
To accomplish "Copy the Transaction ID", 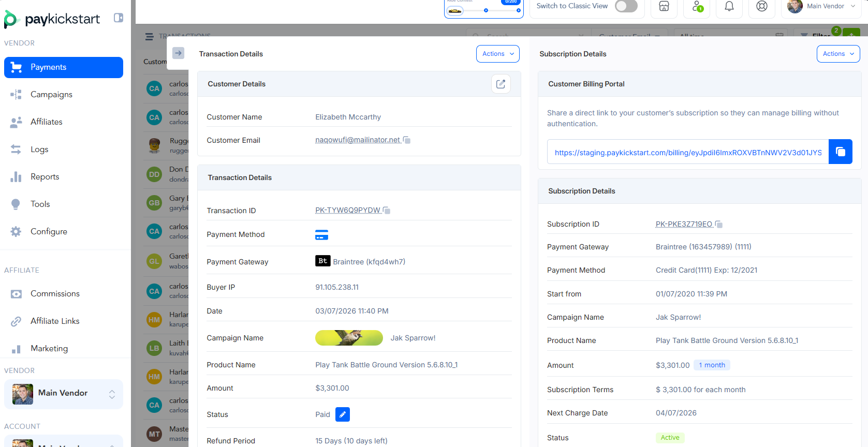I will point(387,211).
